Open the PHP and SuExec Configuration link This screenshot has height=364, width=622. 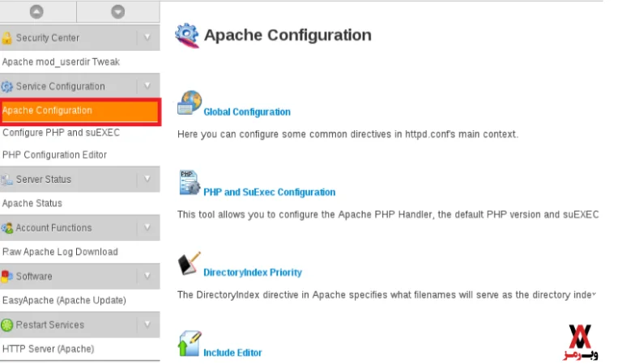point(270,193)
